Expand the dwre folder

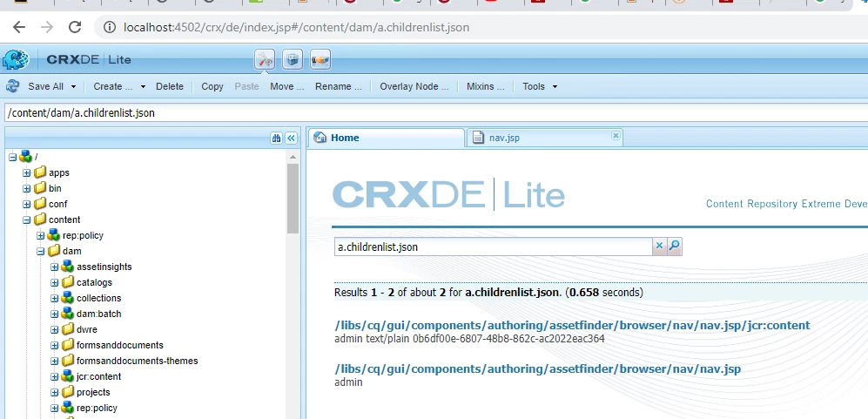pos(54,330)
